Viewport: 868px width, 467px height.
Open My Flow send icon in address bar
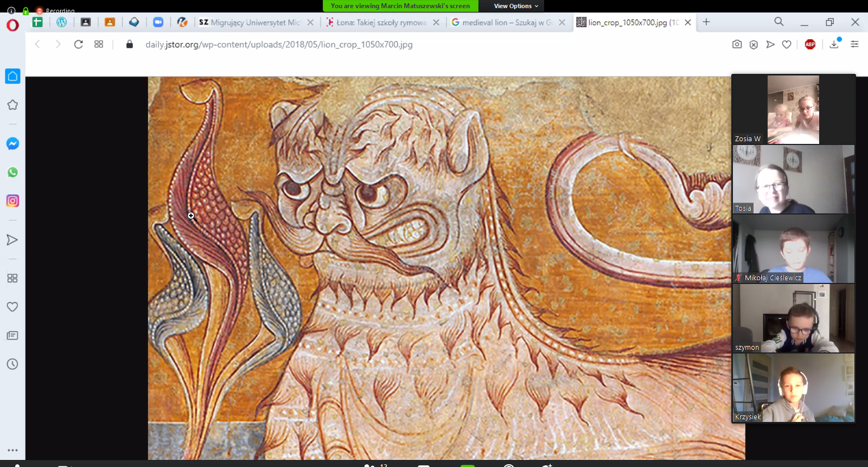pyautogui.click(x=770, y=45)
